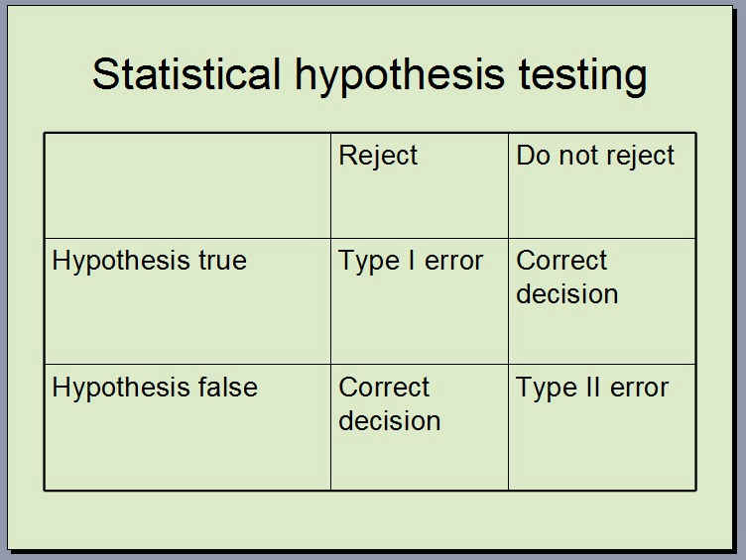Image resolution: width=746 pixels, height=560 pixels.
Task: Select the 'Reject' header cell
Action: coord(420,185)
